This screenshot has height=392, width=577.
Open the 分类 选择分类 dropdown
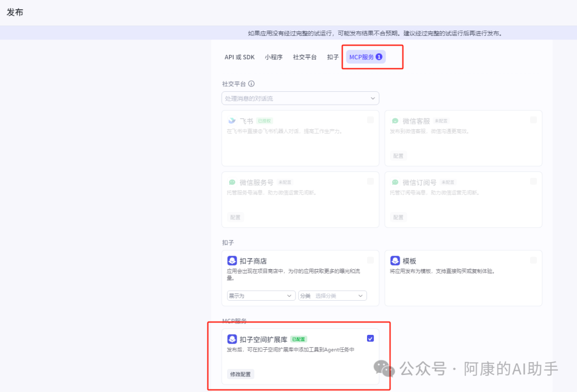(x=332, y=296)
